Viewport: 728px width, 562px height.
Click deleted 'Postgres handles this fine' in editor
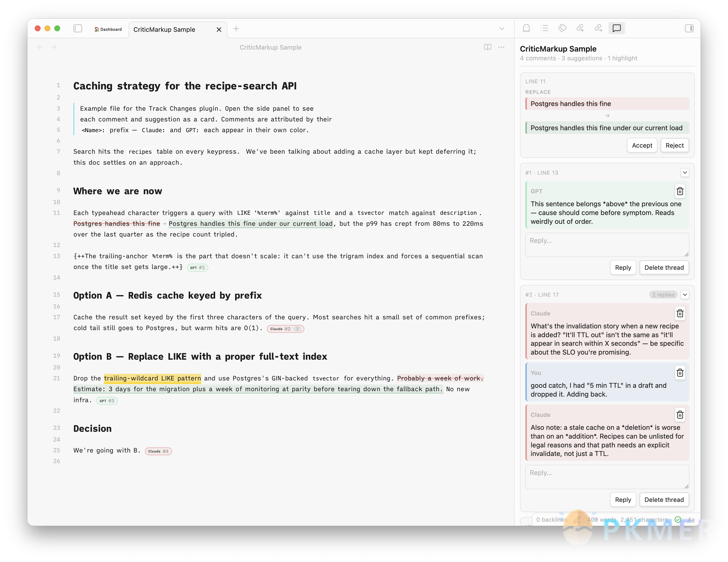point(117,224)
